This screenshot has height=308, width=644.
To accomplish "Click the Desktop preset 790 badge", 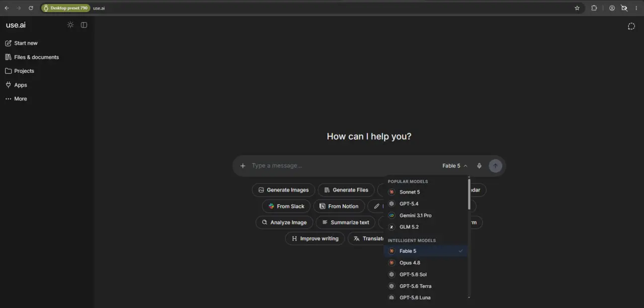I will 65,8.
